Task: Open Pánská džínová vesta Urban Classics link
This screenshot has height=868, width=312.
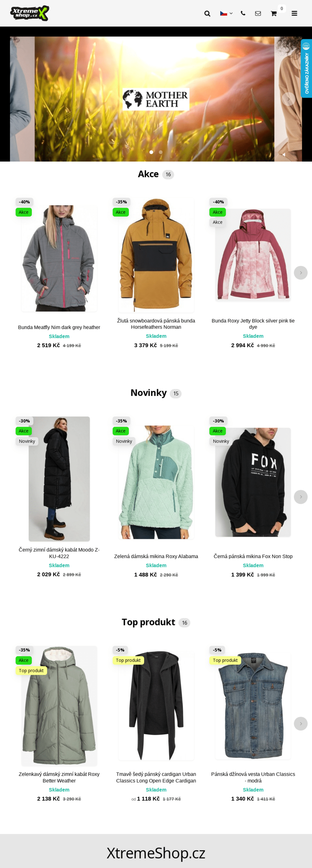Action: coord(253,777)
